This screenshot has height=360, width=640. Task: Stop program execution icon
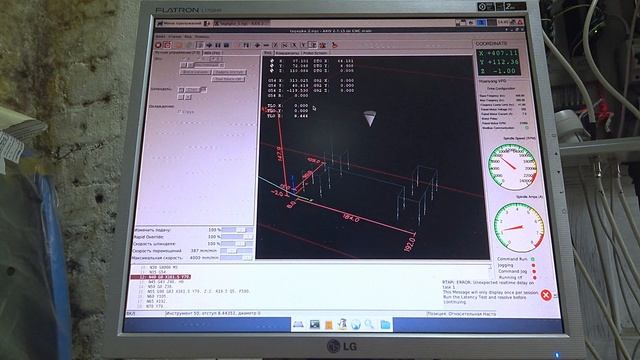pyautogui.click(x=227, y=45)
